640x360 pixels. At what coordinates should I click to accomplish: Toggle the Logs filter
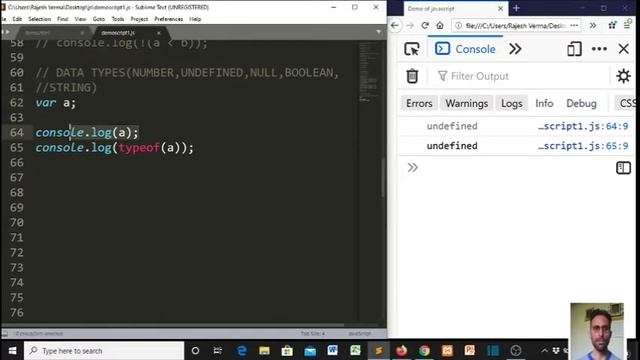click(x=511, y=103)
